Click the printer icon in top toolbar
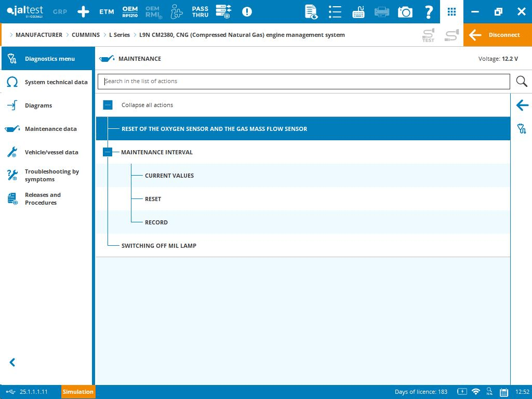532x399 pixels. point(381,11)
